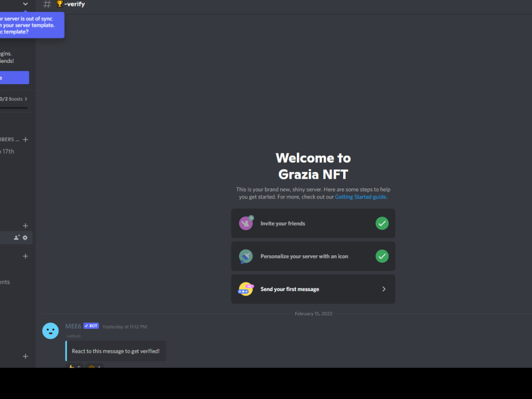Click the plus icon next to MEMBERS

coord(25,139)
